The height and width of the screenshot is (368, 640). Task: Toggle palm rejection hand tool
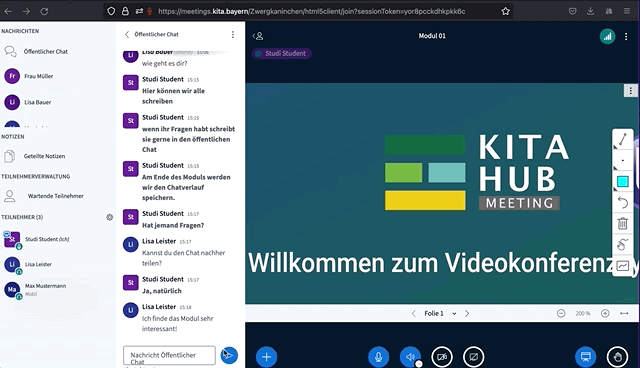pos(622,245)
